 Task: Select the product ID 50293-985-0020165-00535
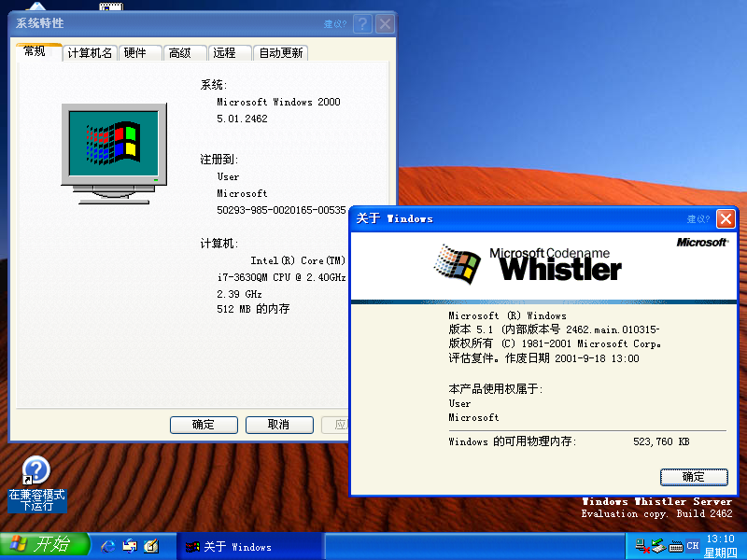[281, 210]
